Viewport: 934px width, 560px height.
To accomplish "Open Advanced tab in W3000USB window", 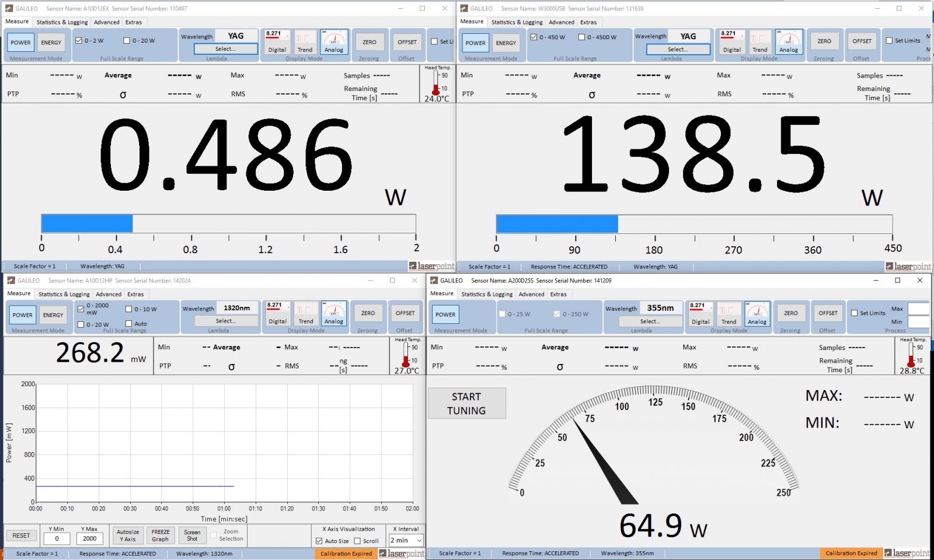I will pyautogui.click(x=562, y=22).
